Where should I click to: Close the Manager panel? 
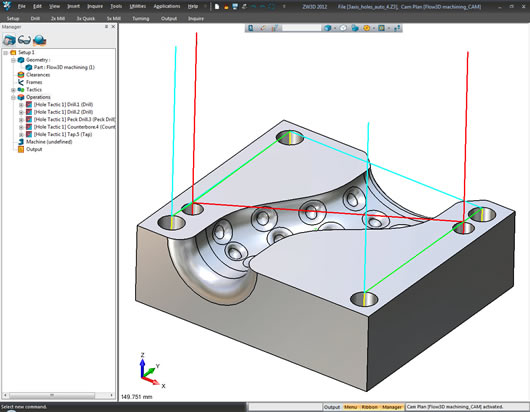pos(113,27)
